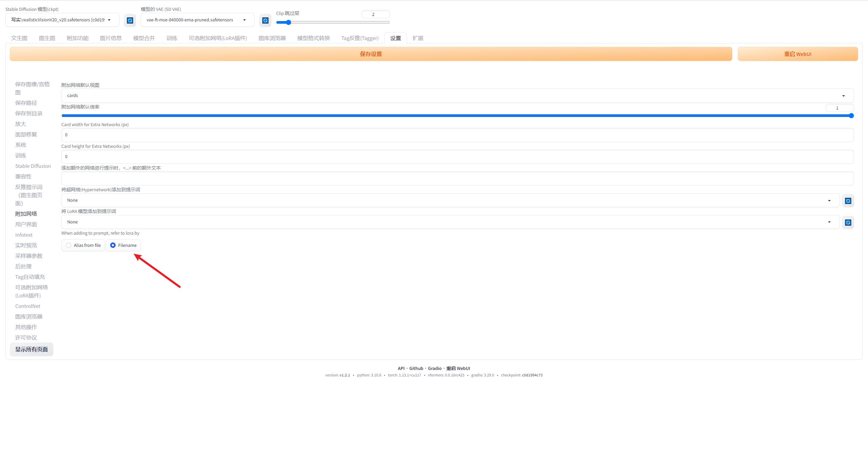The image size is (868, 451).
Task: Click Stable Diffusion model dropdown arrow
Action: pyautogui.click(x=113, y=20)
